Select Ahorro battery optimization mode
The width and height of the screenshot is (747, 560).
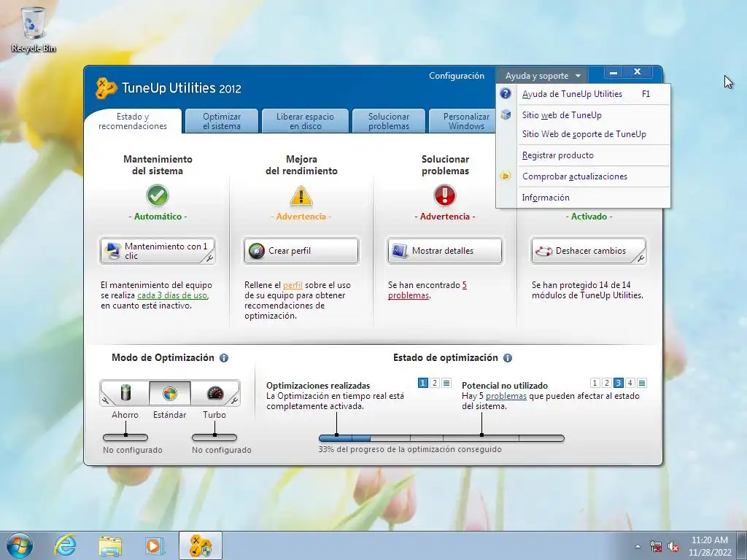[x=125, y=393]
